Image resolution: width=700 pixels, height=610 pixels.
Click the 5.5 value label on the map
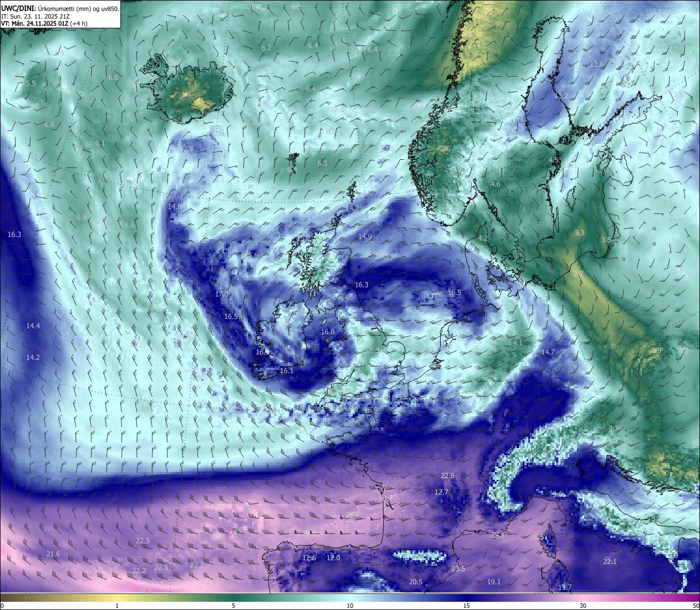click(31, 83)
